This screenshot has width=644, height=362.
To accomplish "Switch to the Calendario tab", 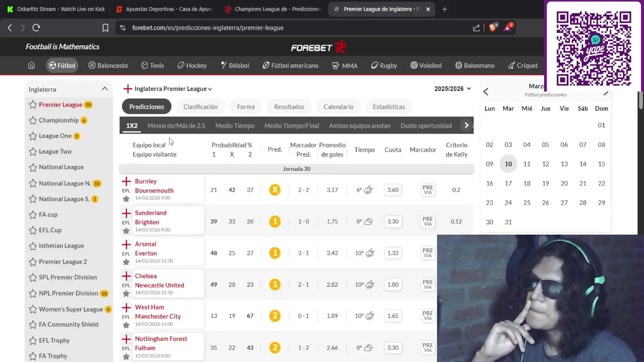I will (338, 107).
